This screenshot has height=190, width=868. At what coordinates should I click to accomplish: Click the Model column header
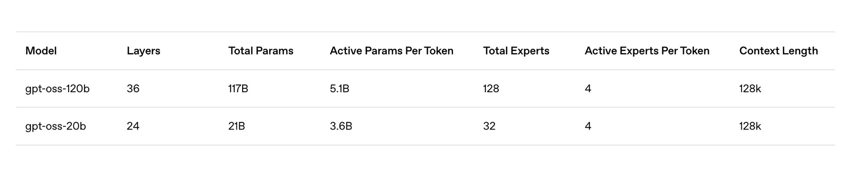pos(41,51)
